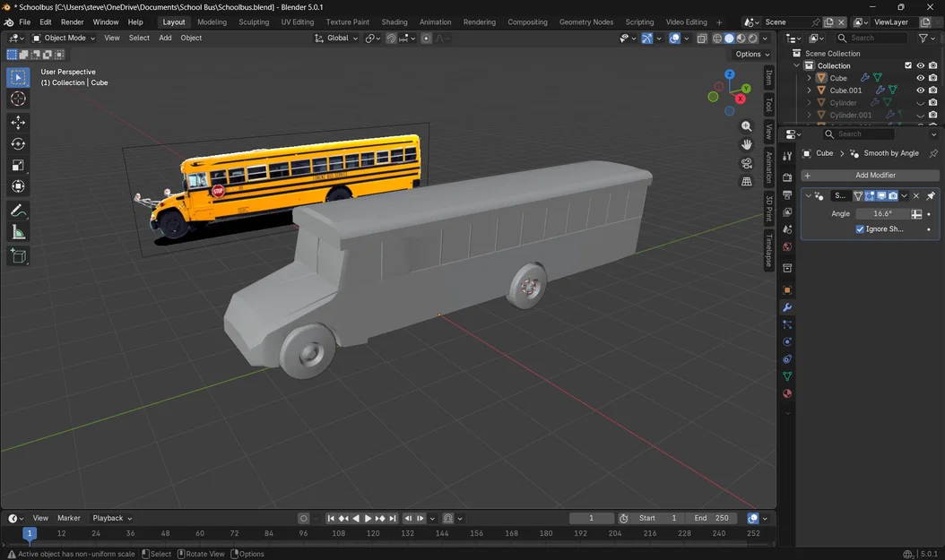Open the Particles properties tab icon

pos(787,324)
